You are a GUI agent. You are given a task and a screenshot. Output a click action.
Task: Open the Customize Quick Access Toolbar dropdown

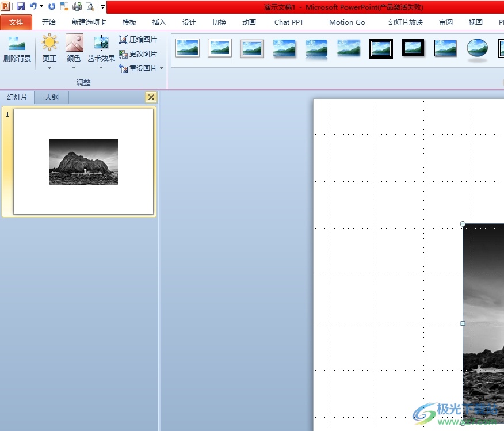tap(102, 6)
